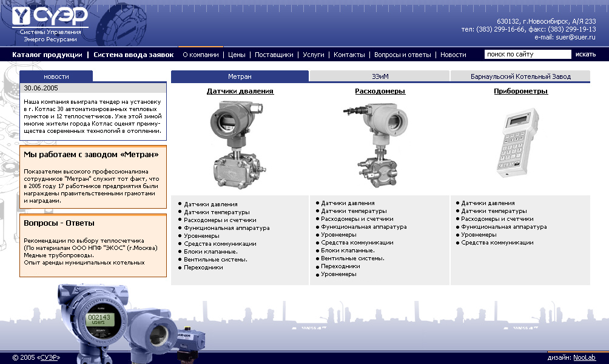Image resolution: width=609 pixels, height=364 pixels.
Task: Select Функциональная аппаратура in the Расходомеры list
Action: [x=364, y=227]
